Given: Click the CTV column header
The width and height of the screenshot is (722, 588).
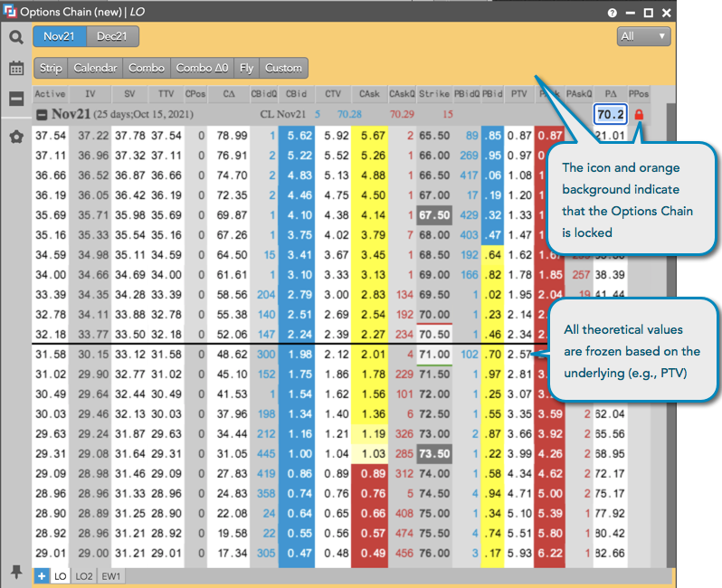Looking at the screenshot, I should pos(332,94).
